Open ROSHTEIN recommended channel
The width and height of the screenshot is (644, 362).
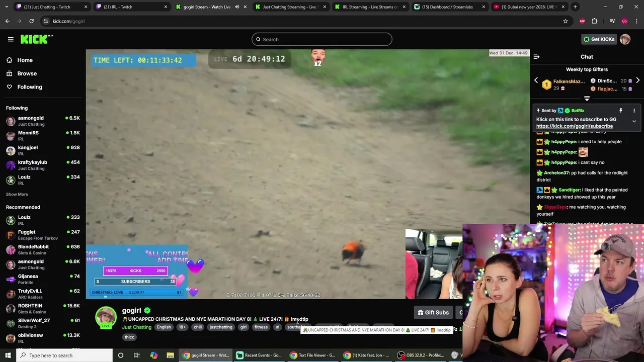pos(43,308)
